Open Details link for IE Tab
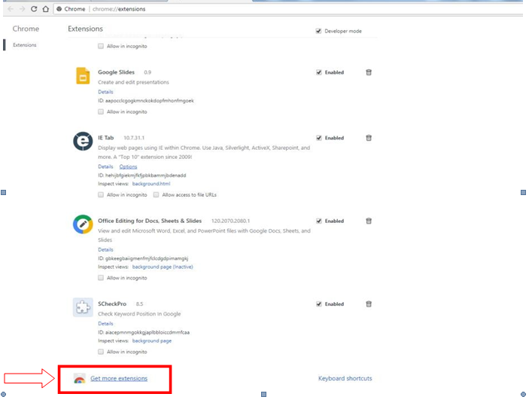532x403 pixels. tap(105, 166)
